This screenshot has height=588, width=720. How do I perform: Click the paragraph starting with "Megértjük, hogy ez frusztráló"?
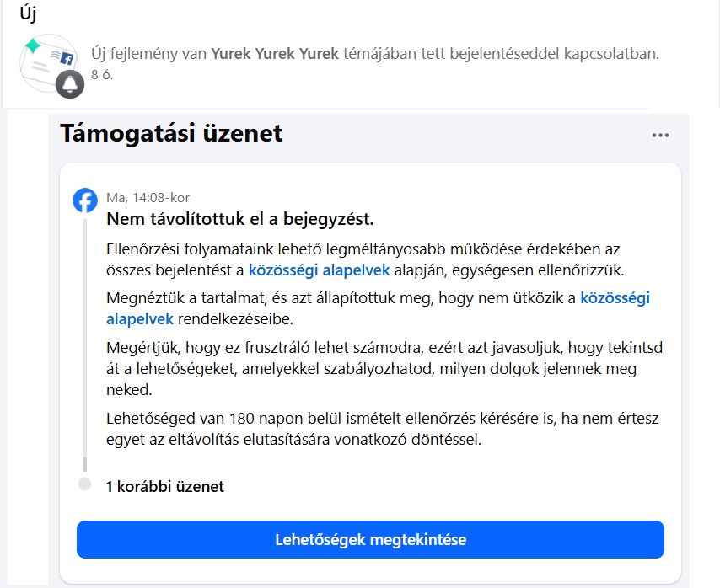372,369
